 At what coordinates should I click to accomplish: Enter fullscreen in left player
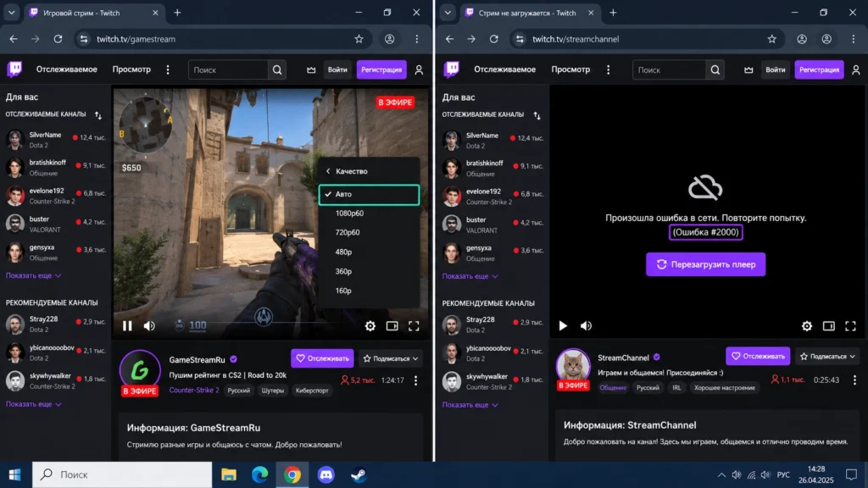tap(414, 326)
